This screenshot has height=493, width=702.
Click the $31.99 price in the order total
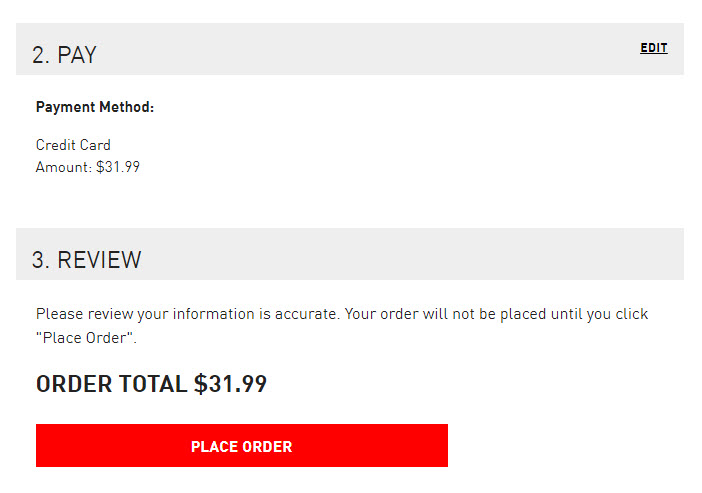tap(230, 384)
